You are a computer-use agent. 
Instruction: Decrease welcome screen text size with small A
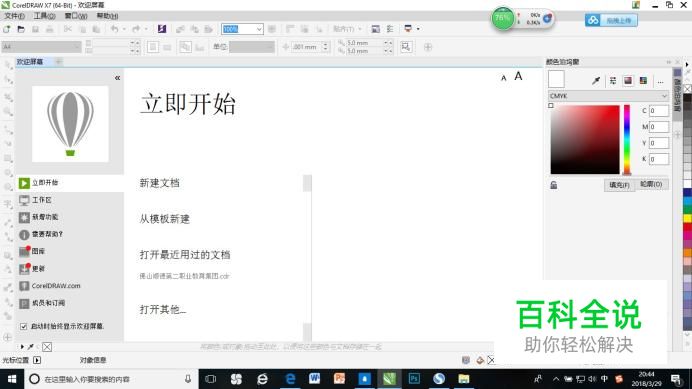(x=504, y=78)
